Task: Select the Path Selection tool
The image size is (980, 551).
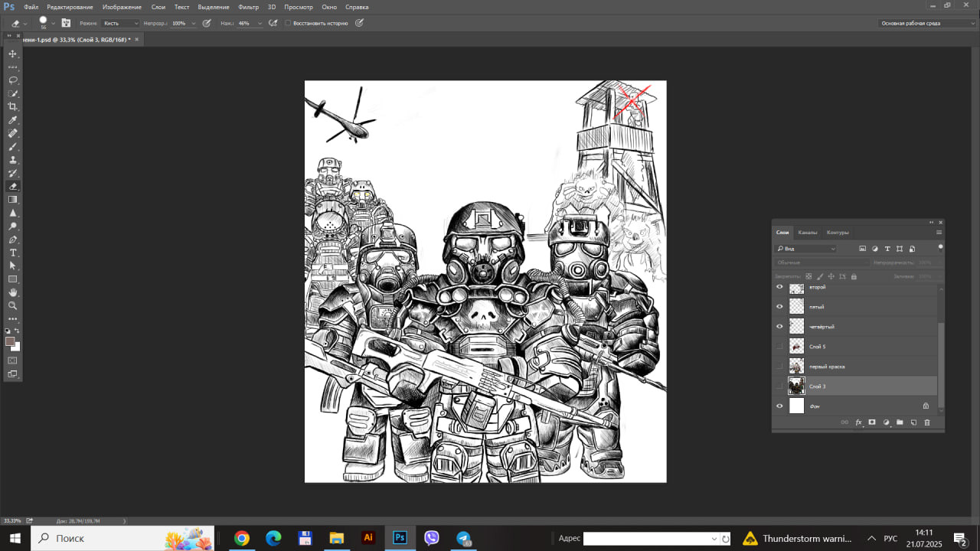Action: pyautogui.click(x=13, y=266)
